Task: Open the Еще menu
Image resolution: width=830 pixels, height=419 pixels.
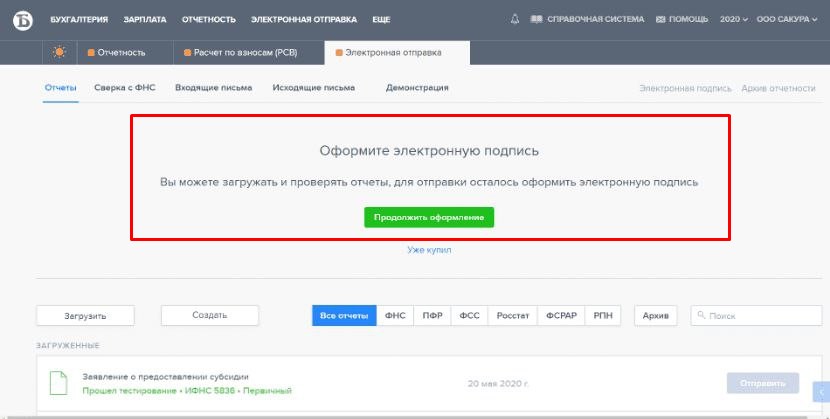Action: tap(381, 20)
